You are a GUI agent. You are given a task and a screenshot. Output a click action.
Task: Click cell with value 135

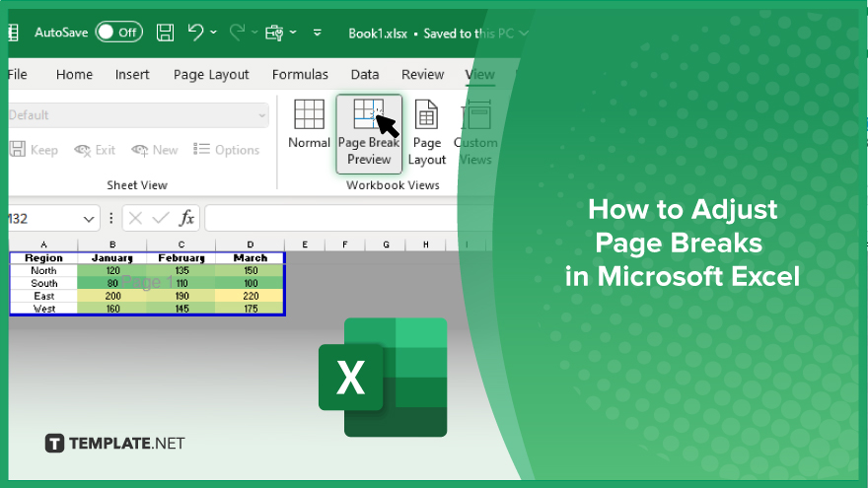click(x=181, y=270)
